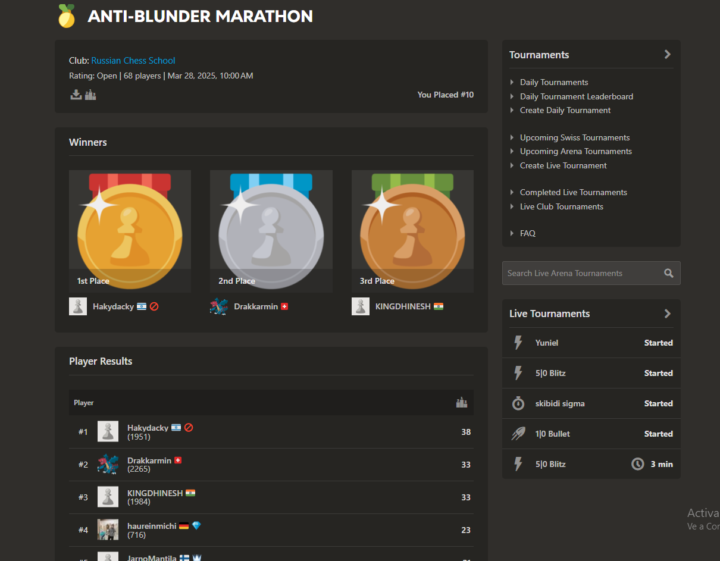The width and height of the screenshot is (720, 561).
Task: Open Completed Live Tournaments
Action: point(573,192)
